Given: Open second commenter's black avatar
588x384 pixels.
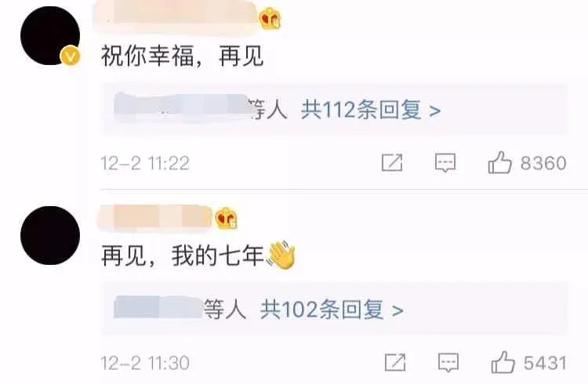Looking at the screenshot, I should click(x=50, y=235).
